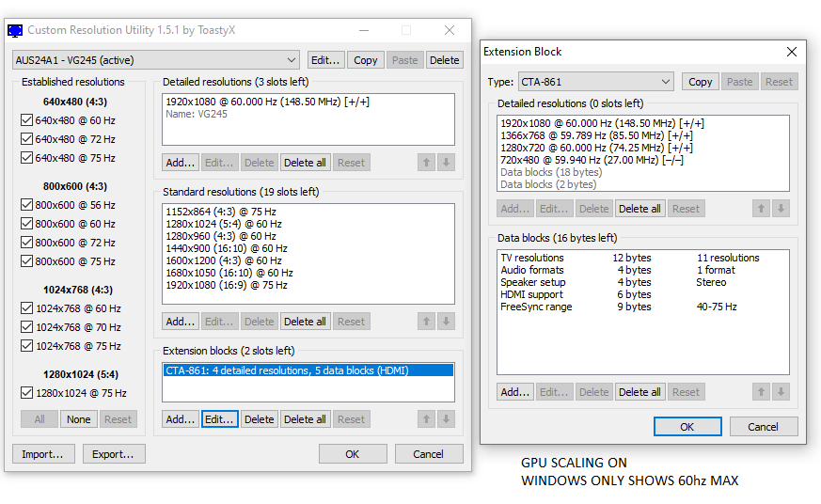This screenshot has width=821, height=504.
Task: Click the Import... button
Action: pos(43,454)
